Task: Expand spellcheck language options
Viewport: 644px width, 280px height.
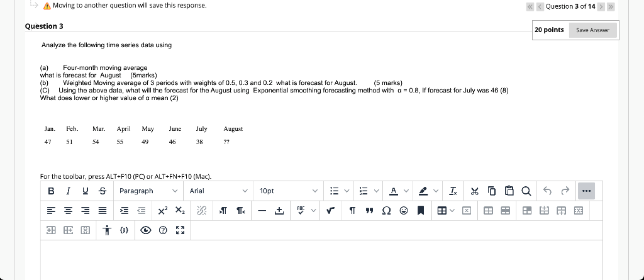Action: tap(314, 211)
